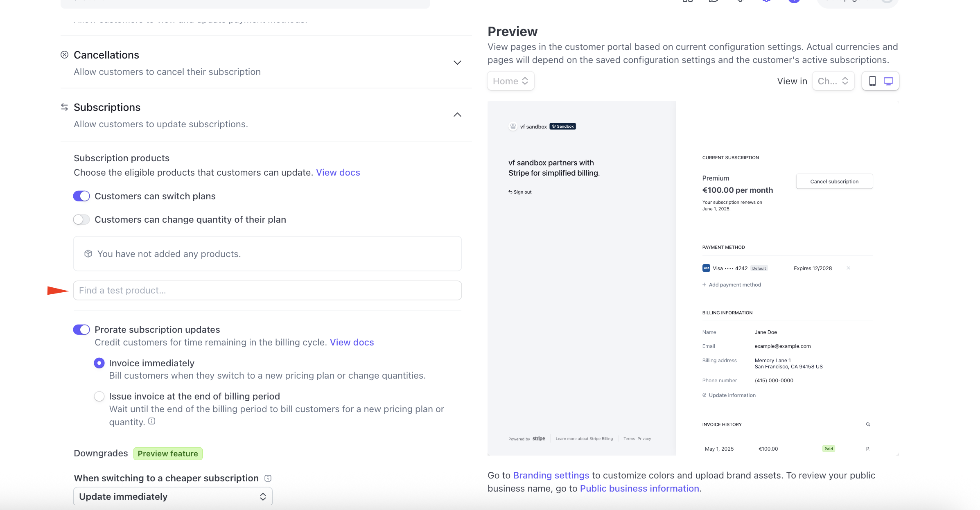
Task: Focus the Find a test product field
Action: [x=267, y=290]
